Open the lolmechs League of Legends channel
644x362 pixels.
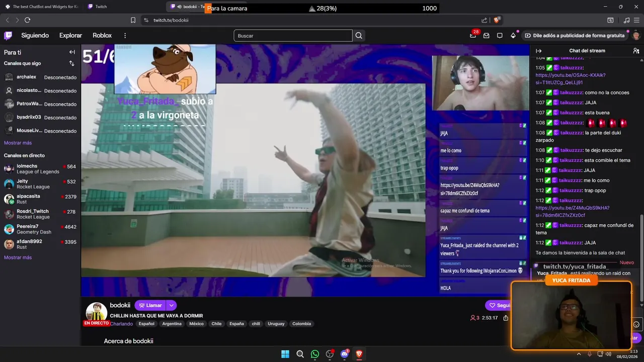point(40,169)
